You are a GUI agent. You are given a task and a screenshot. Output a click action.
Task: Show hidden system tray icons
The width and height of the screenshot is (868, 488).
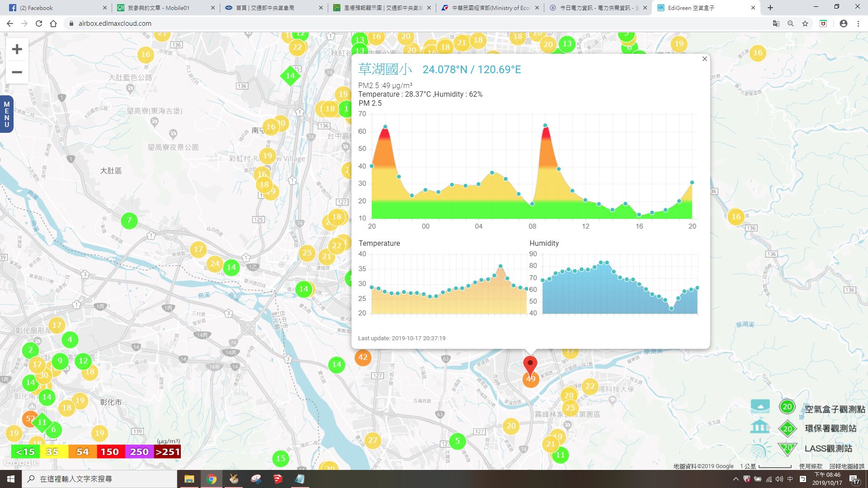tap(736, 479)
